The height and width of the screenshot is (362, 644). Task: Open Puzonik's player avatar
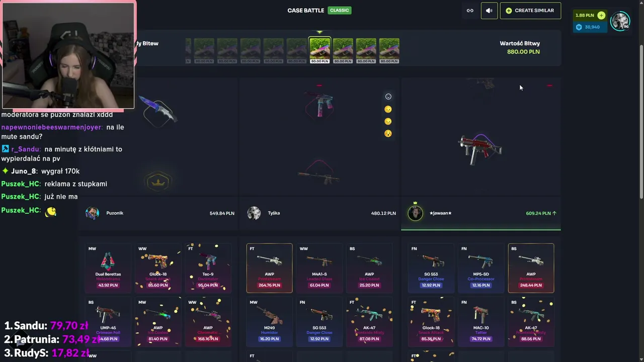pyautogui.click(x=93, y=213)
